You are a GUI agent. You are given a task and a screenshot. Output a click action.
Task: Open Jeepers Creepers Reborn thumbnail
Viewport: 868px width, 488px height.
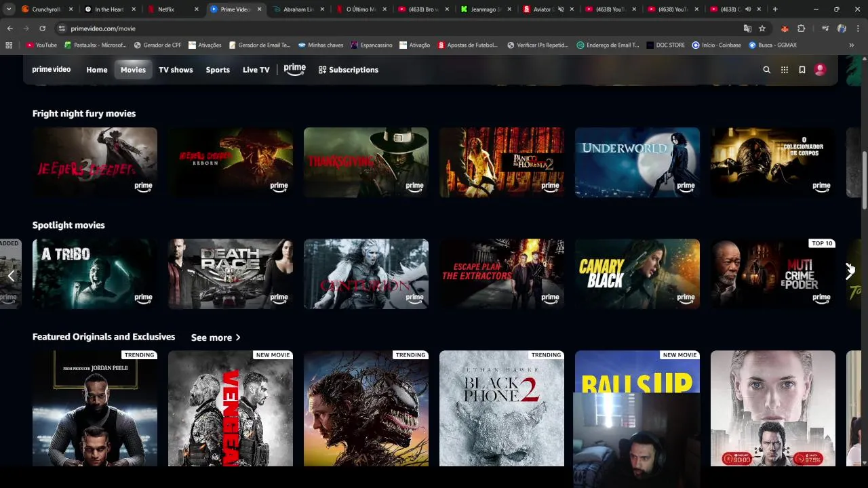[x=231, y=163]
